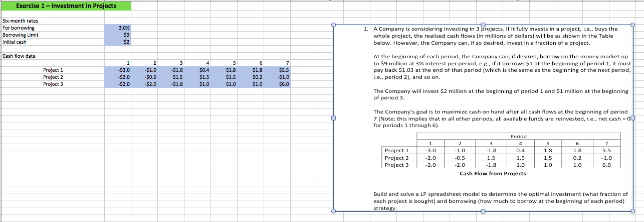Image resolution: width=644 pixels, height=222 pixels.
Task: Click period header 1 above the -$3.0 cell
Action: [x=118, y=63]
